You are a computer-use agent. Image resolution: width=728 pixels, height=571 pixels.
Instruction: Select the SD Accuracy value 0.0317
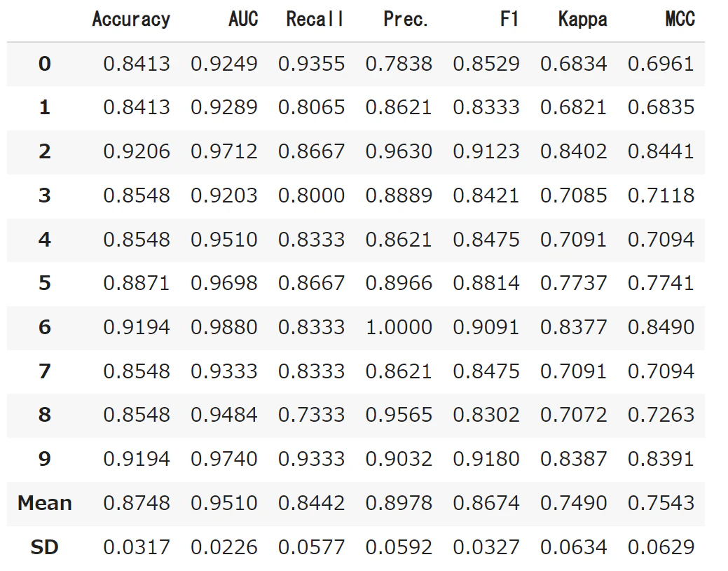(137, 547)
